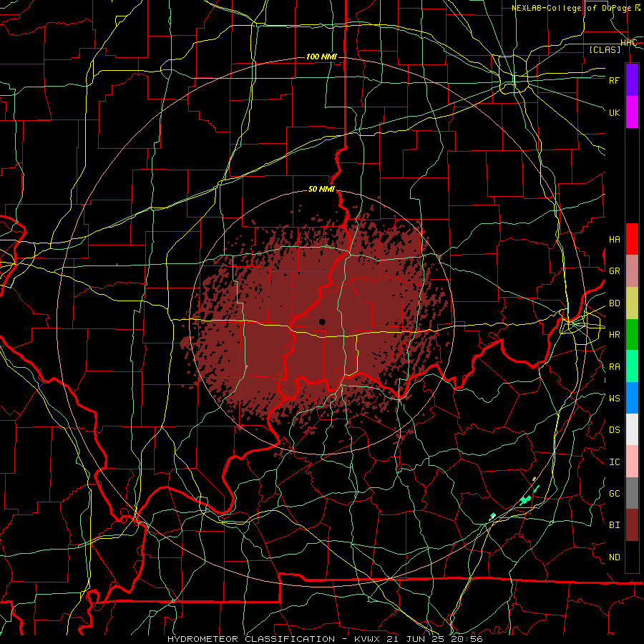Click the IC legend label

tap(614, 462)
